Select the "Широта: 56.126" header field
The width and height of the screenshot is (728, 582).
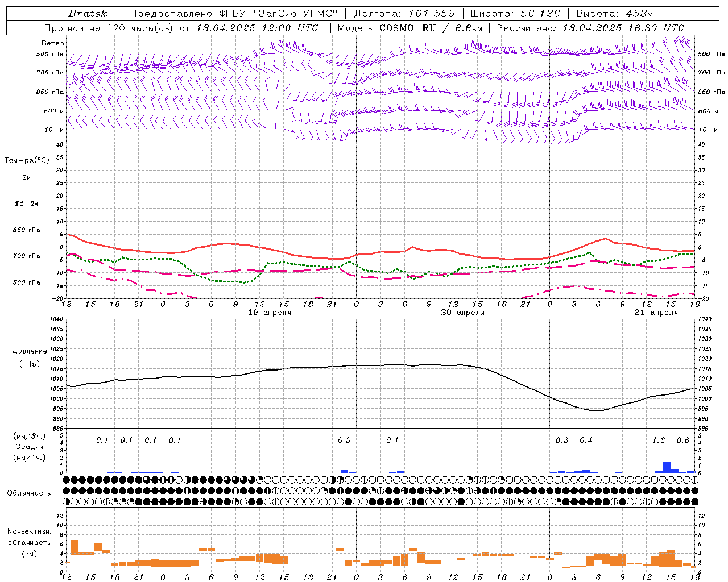tap(515, 14)
